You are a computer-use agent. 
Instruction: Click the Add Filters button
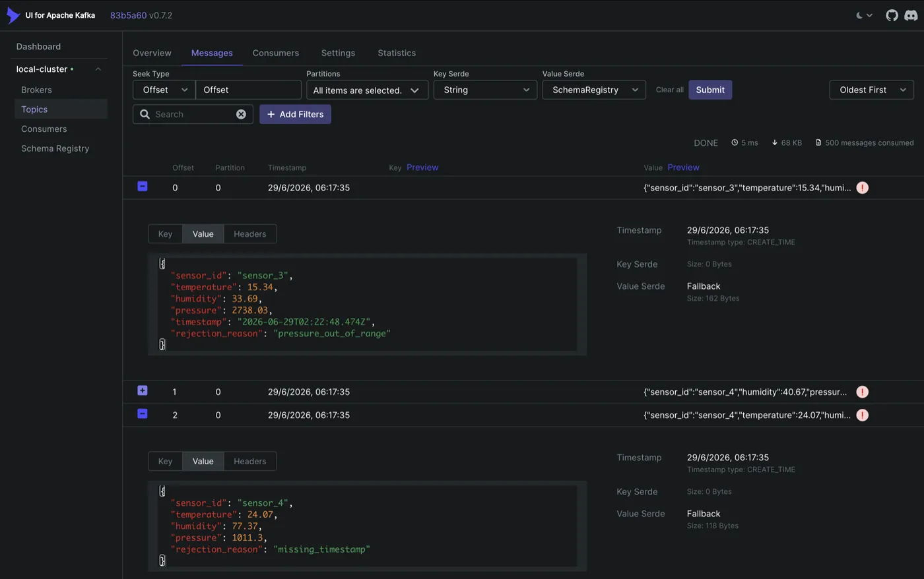(x=295, y=114)
